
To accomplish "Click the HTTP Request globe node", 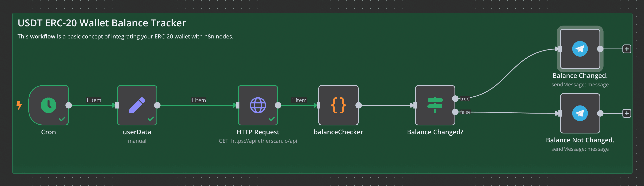I will (x=258, y=105).
